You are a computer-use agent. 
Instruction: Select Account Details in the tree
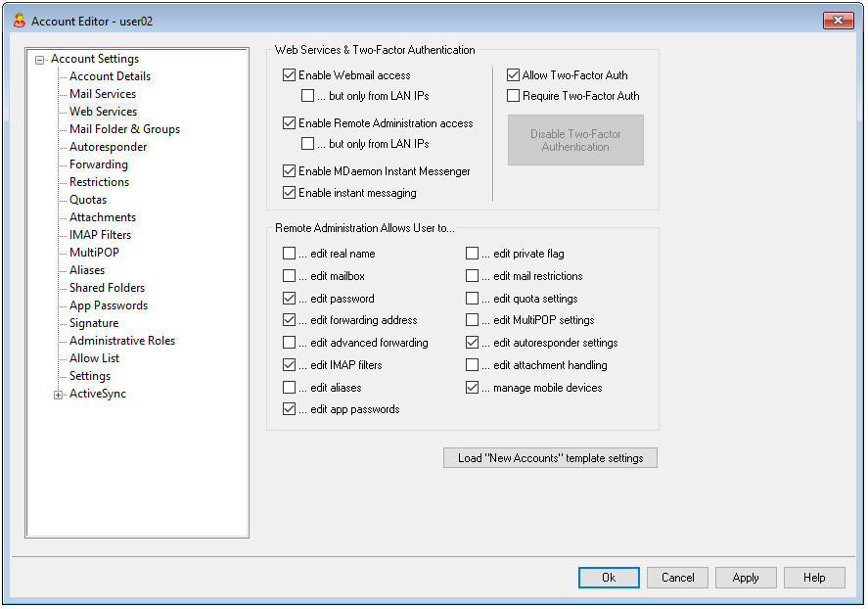[x=110, y=76]
